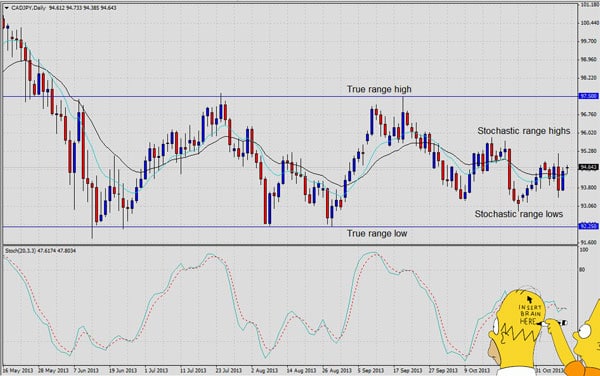The image size is (600, 376).
Task: Click the black arrow cursor on Homer's head
Action: (x=530, y=299)
